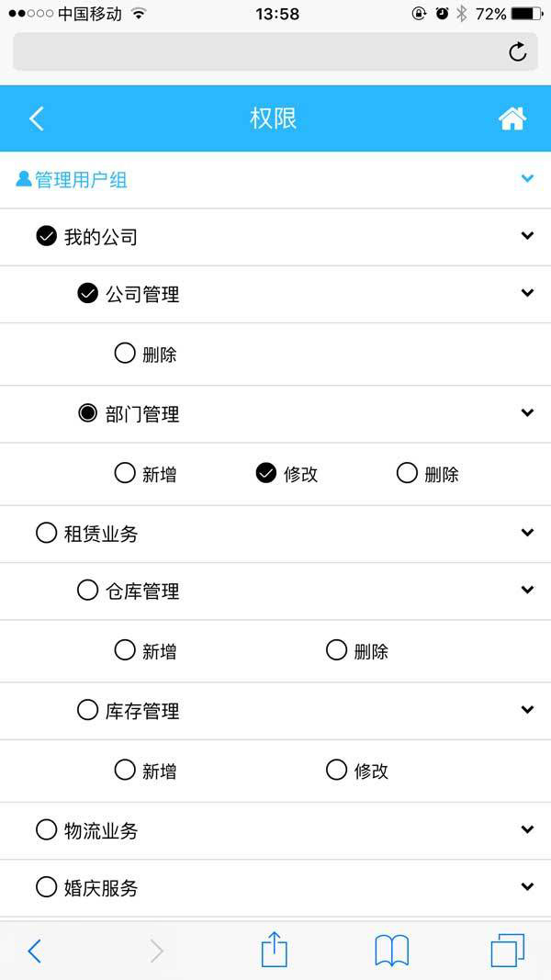Tap the back arrow in the blue header
Image resolution: width=551 pixels, height=980 pixels.
tap(35, 118)
